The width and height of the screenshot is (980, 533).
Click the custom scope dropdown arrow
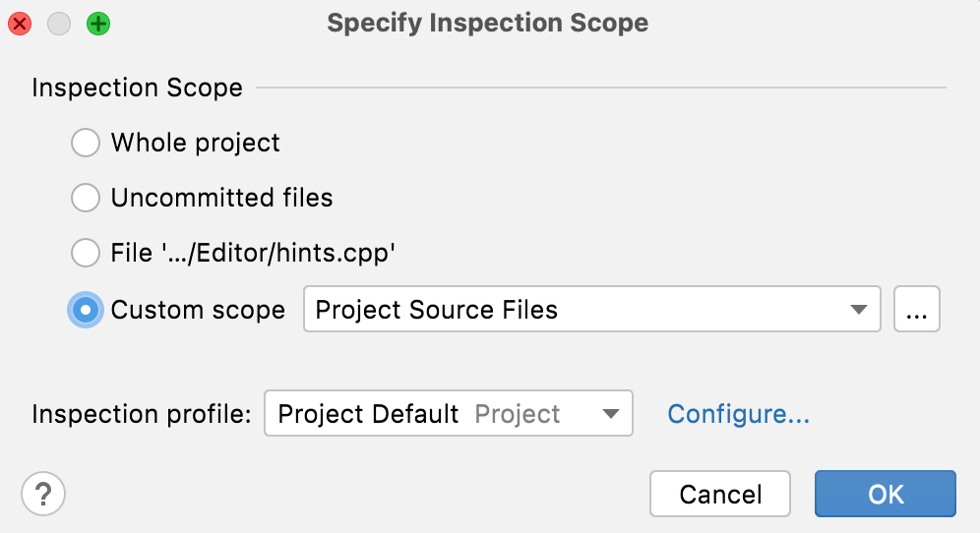[x=858, y=311]
